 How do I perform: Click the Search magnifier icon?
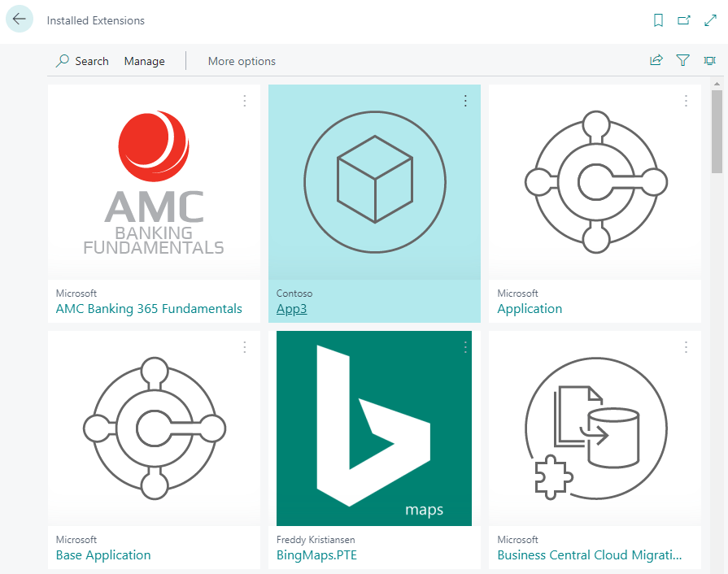pyautogui.click(x=62, y=61)
